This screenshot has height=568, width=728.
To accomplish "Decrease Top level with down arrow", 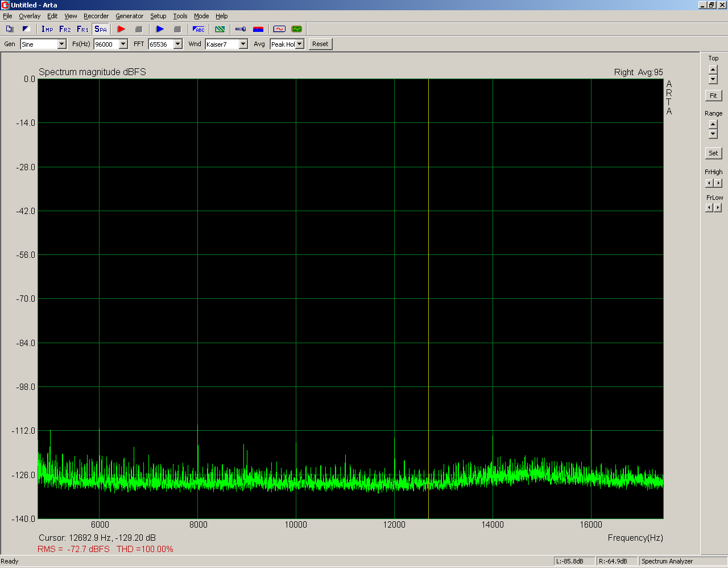I will point(713,80).
